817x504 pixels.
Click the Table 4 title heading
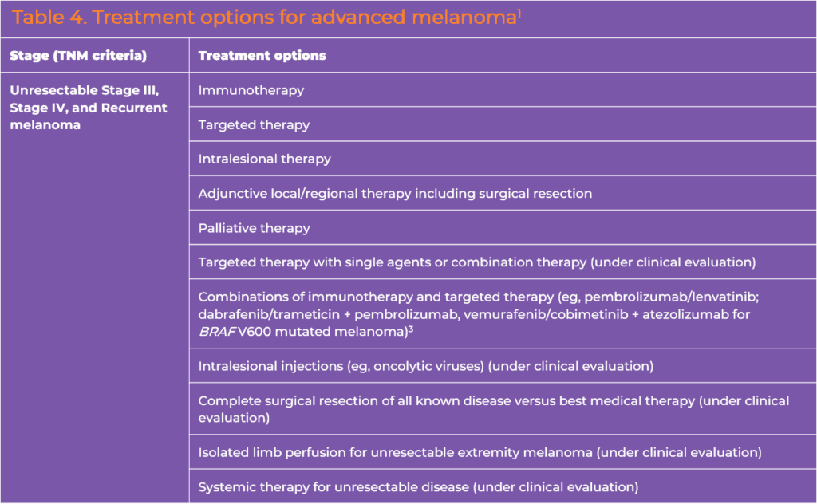[266, 18]
